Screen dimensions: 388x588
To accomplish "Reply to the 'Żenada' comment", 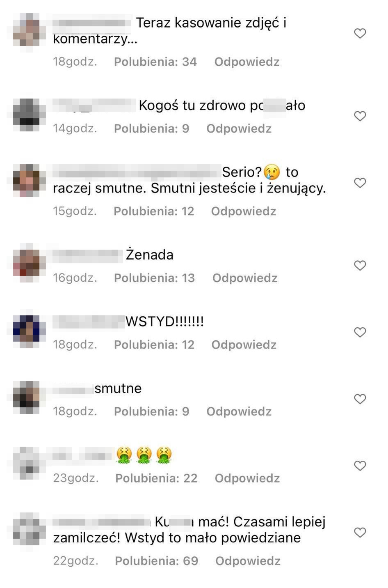I will pos(245,278).
